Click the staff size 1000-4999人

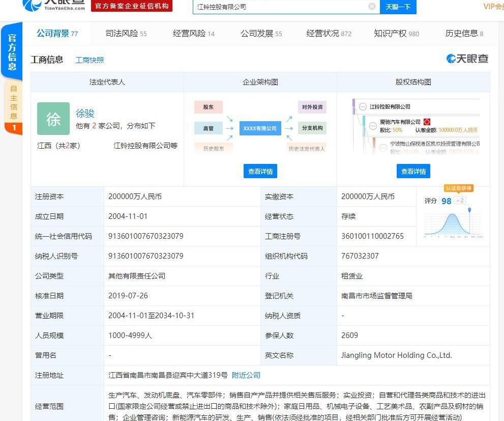click(x=130, y=335)
